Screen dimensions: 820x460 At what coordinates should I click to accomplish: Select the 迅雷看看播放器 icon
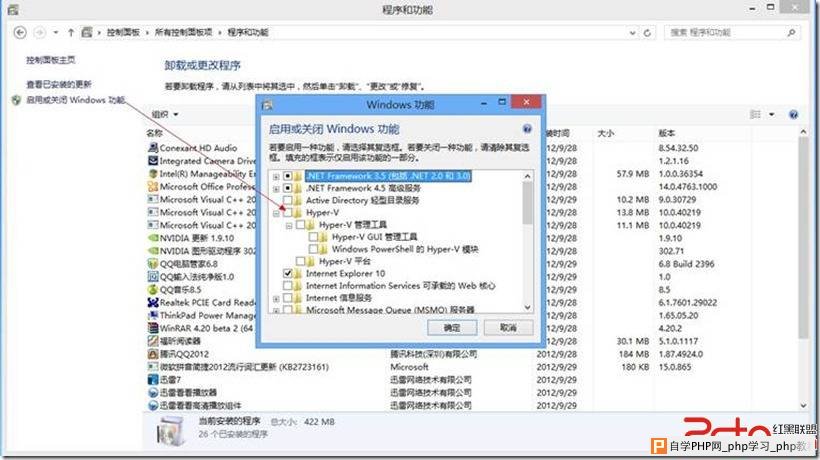pyautogui.click(x=153, y=393)
